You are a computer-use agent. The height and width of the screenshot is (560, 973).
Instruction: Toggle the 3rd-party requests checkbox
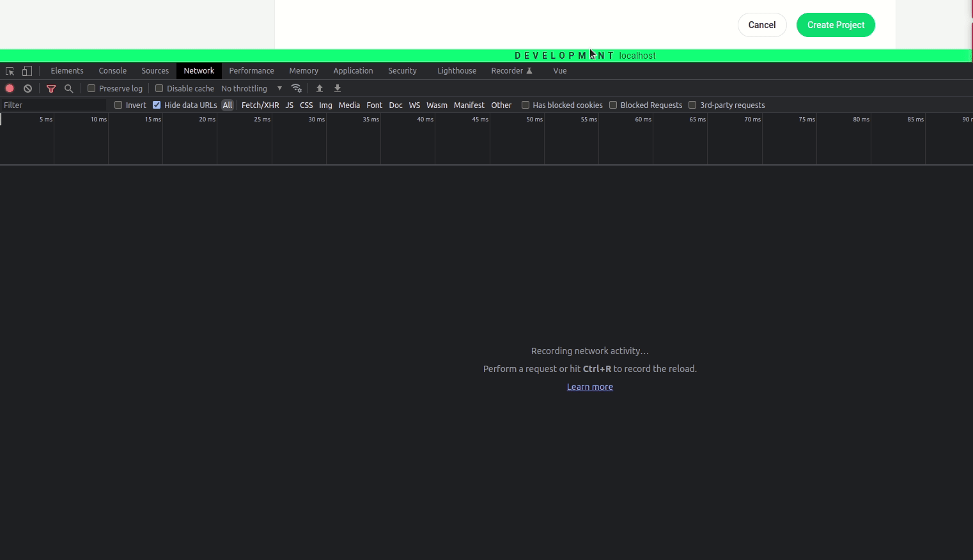pos(692,105)
